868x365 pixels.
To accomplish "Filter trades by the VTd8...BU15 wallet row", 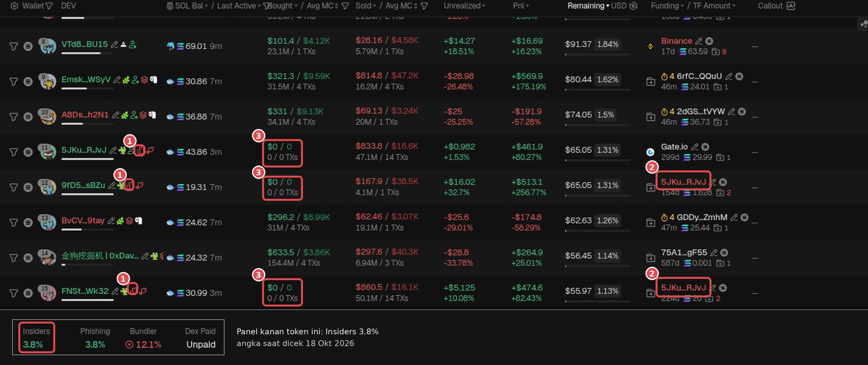I will (14, 47).
